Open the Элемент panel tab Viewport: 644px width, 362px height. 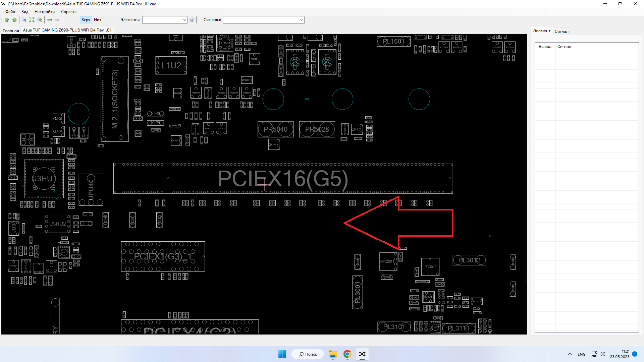tap(542, 31)
